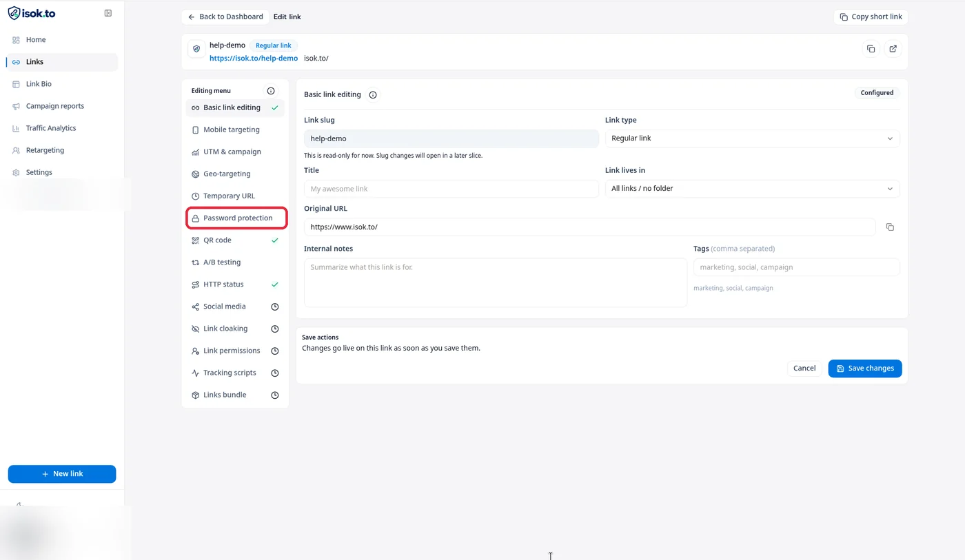
Task: Copy link icon in link header
Action: (871, 49)
